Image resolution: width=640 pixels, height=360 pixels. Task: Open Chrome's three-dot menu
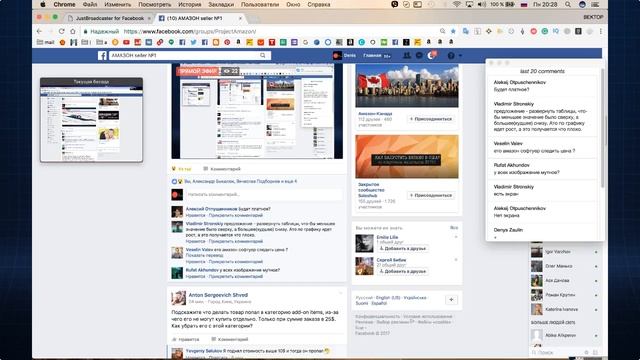(x=600, y=31)
